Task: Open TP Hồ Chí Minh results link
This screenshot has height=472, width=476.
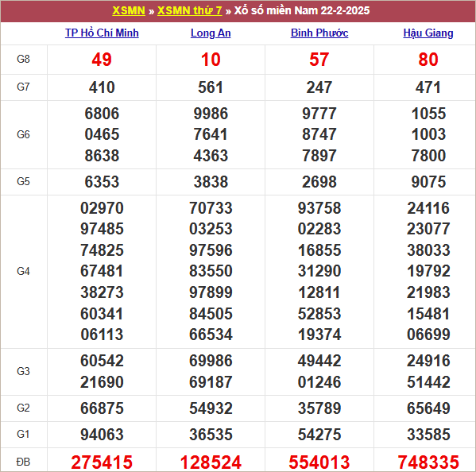Action: point(102,33)
